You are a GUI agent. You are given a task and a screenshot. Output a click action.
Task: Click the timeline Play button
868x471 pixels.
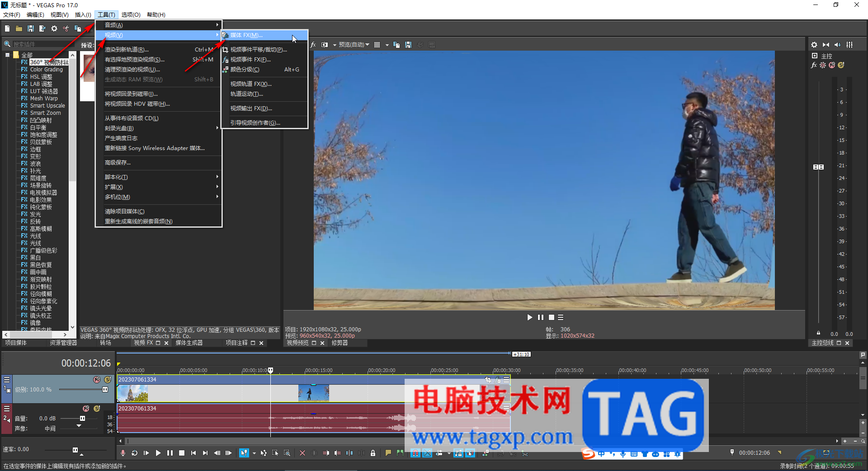point(158,453)
